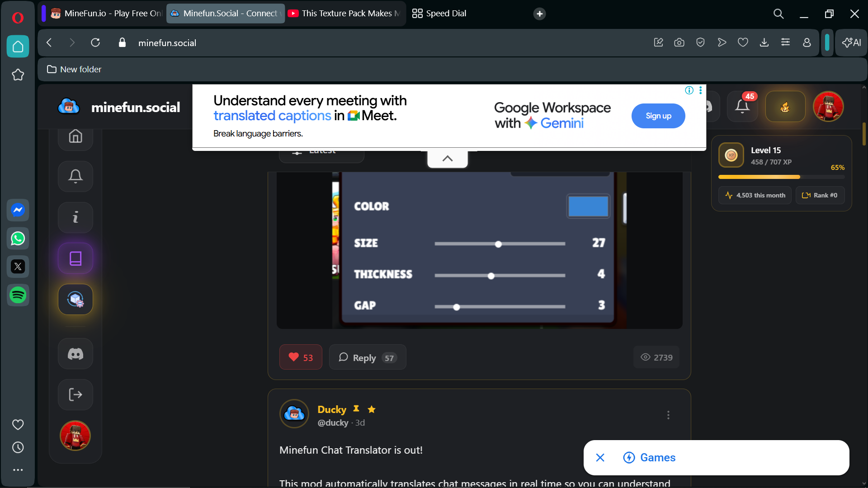The width and height of the screenshot is (868, 488).
Task: Click the Sign up button in ad
Action: click(x=658, y=116)
